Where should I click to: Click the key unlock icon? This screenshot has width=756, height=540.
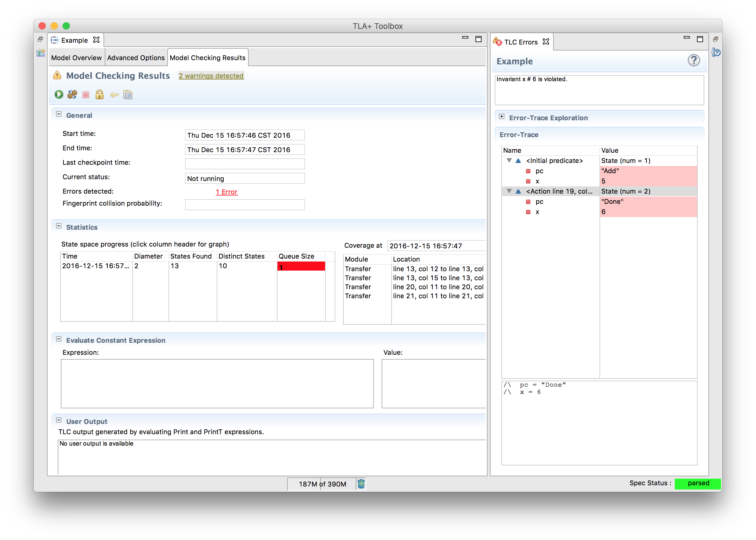(x=114, y=95)
